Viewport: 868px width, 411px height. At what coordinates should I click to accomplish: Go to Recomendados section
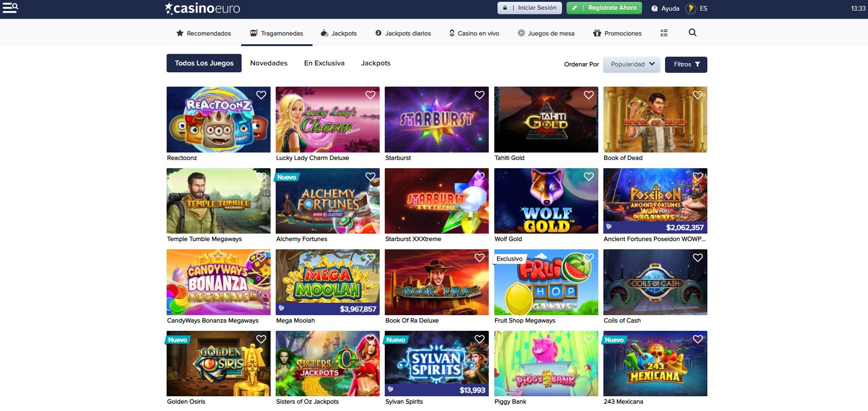pyautogui.click(x=203, y=33)
